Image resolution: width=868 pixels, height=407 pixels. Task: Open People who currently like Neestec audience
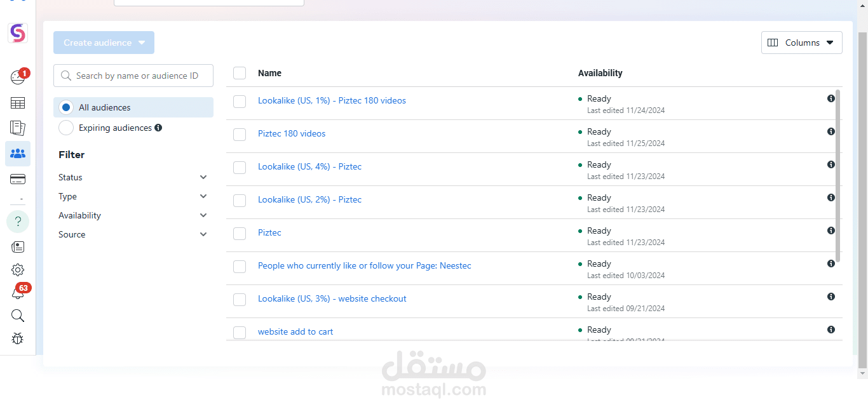[365, 265]
